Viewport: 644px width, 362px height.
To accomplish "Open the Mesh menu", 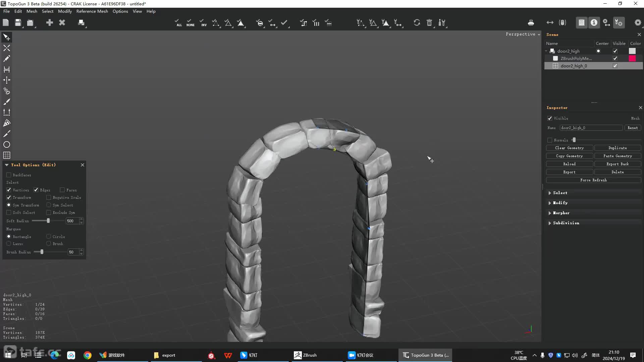I will click(x=32, y=11).
